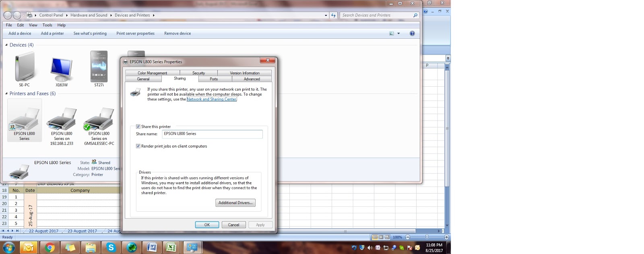Switch to Version Information tab
The height and width of the screenshot is (254, 644).
tap(245, 73)
